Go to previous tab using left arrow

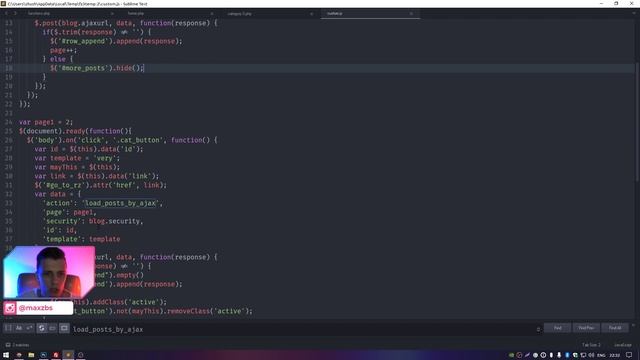click(x=6, y=13)
